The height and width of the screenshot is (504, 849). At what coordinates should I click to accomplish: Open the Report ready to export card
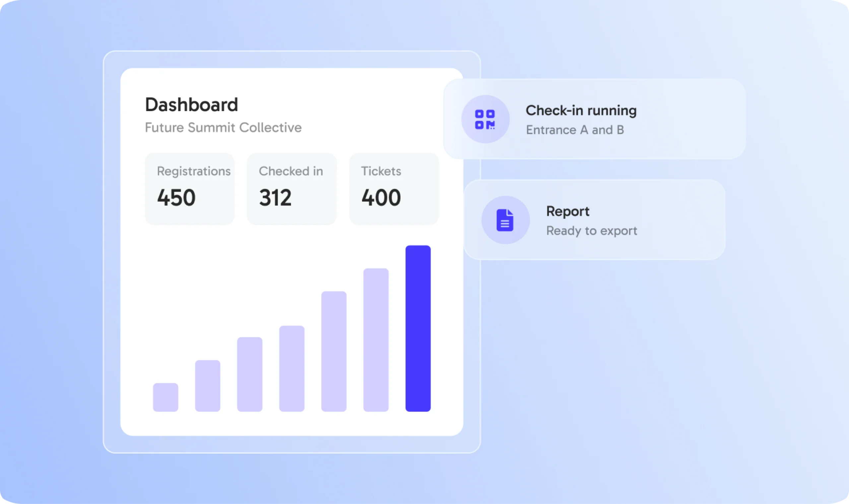[594, 220]
